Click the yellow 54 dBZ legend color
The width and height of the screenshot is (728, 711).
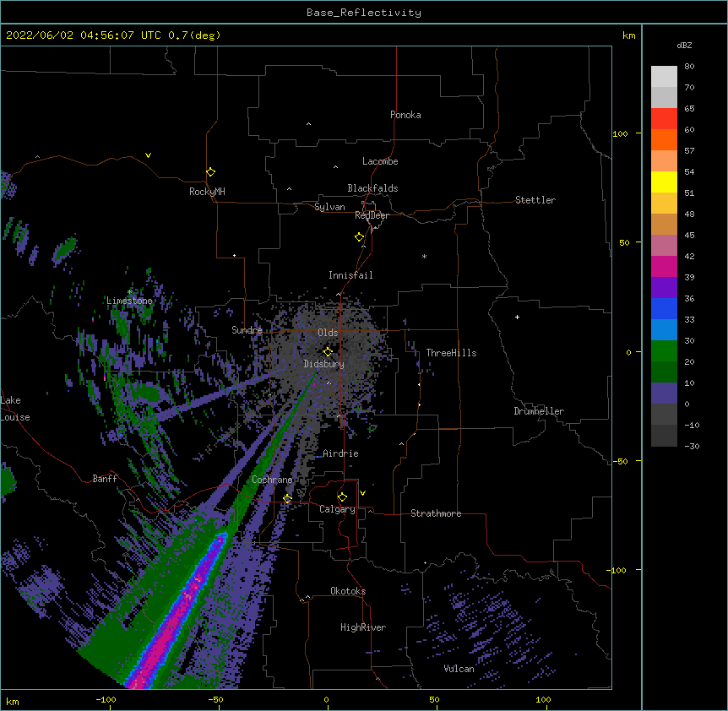[664, 182]
